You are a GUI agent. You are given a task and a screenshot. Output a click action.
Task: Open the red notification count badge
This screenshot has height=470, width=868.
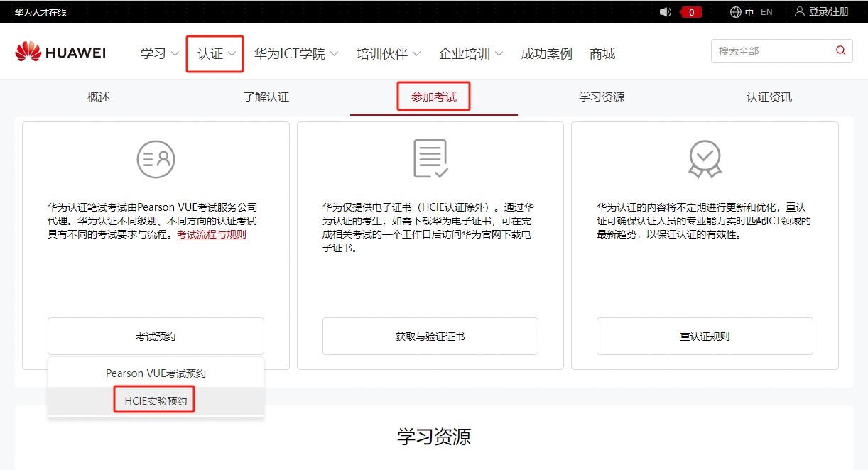point(691,12)
